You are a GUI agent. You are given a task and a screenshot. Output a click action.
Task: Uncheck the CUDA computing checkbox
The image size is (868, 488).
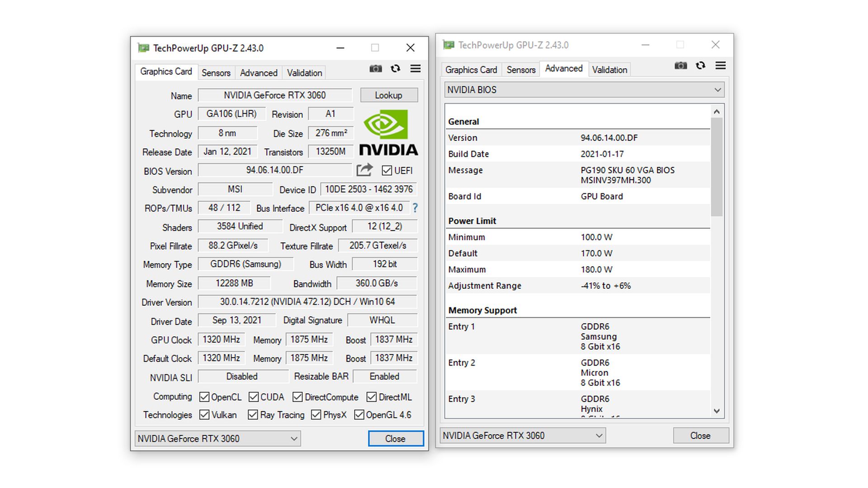pyautogui.click(x=254, y=397)
